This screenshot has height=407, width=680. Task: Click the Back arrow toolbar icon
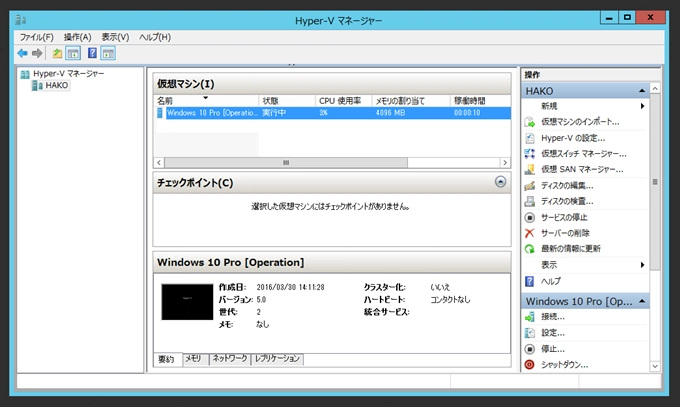click(x=22, y=53)
